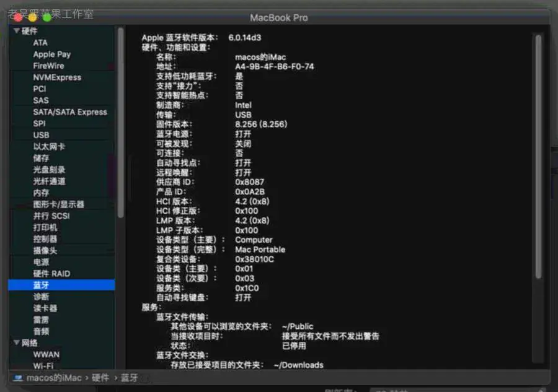
Task: Click 蓝牙 in the path bar
Action: pos(129,378)
